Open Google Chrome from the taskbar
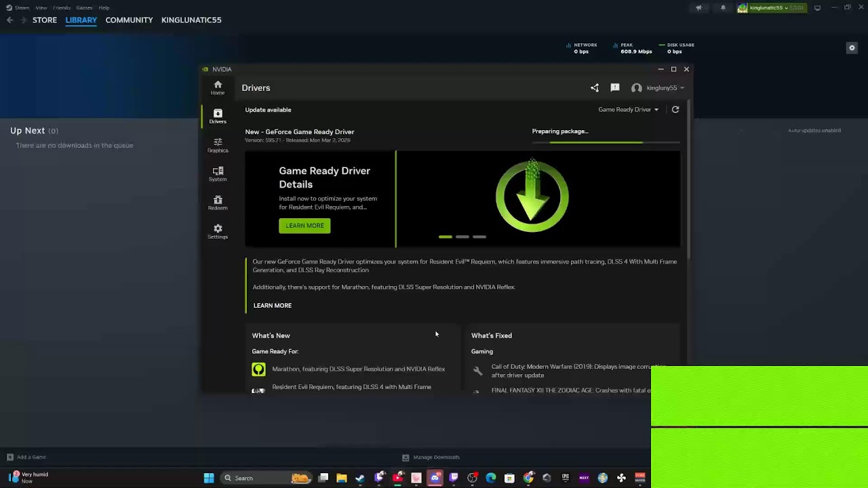868x488 pixels. click(528, 478)
